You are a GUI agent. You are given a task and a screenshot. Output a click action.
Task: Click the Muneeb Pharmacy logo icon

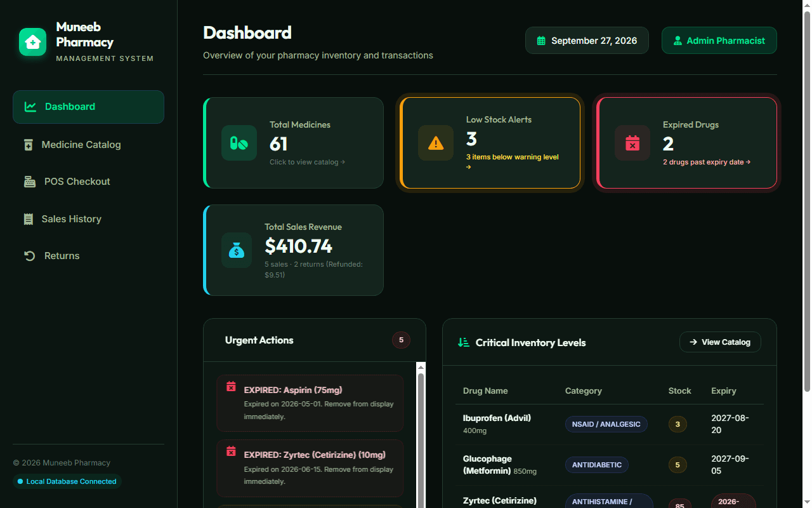pyautogui.click(x=32, y=42)
